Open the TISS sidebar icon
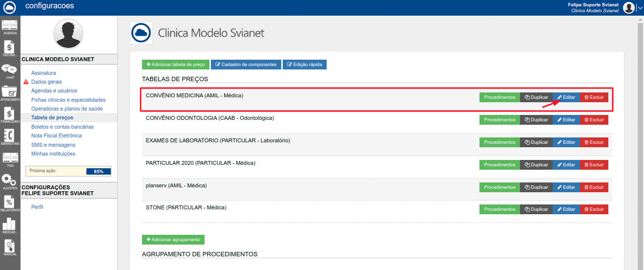Image resolution: width=644 pixels, height=270 pixels. 10,159
